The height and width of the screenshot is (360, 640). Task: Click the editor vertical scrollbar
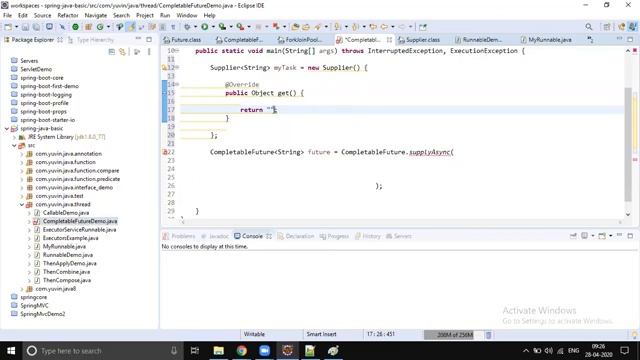click(x=628, y=144)
